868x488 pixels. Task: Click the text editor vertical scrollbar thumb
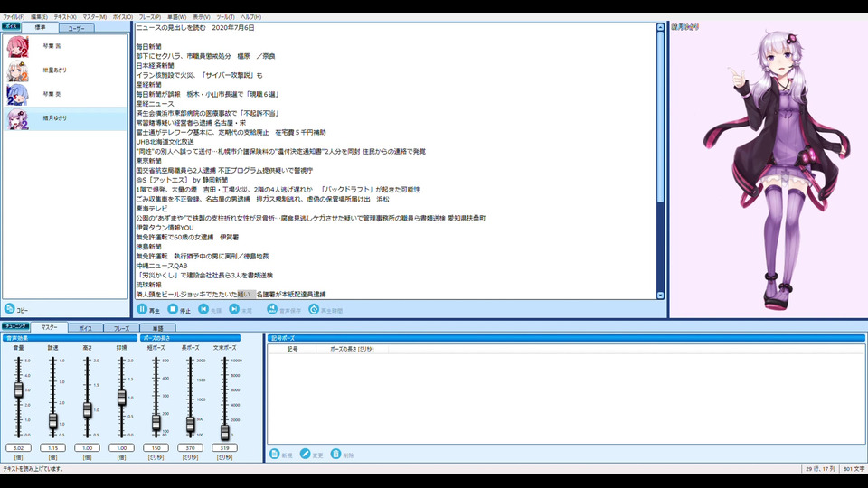tap(660, 117)
